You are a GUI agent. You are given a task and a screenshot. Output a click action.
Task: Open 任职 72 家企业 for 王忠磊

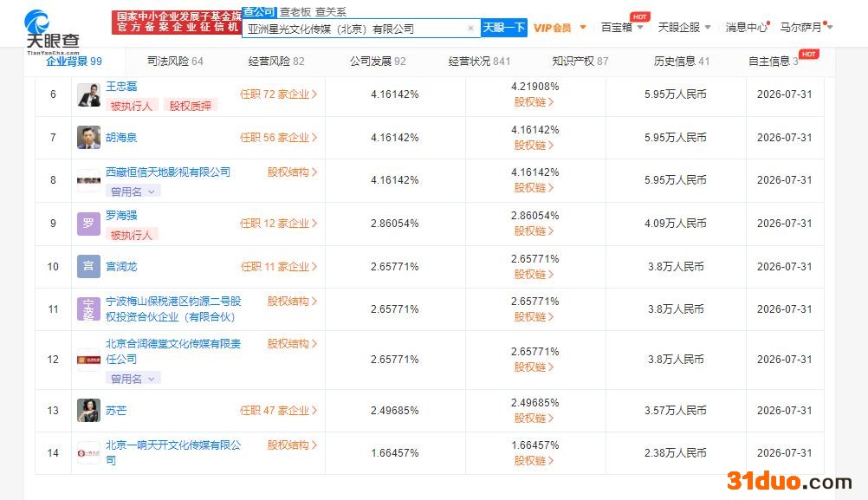point(278,94)
